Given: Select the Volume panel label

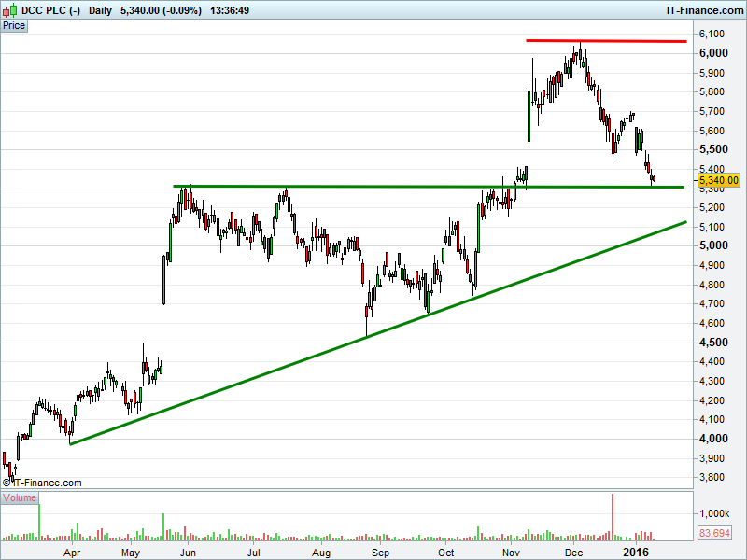Looking at the screenshot, I should point(19,498).
